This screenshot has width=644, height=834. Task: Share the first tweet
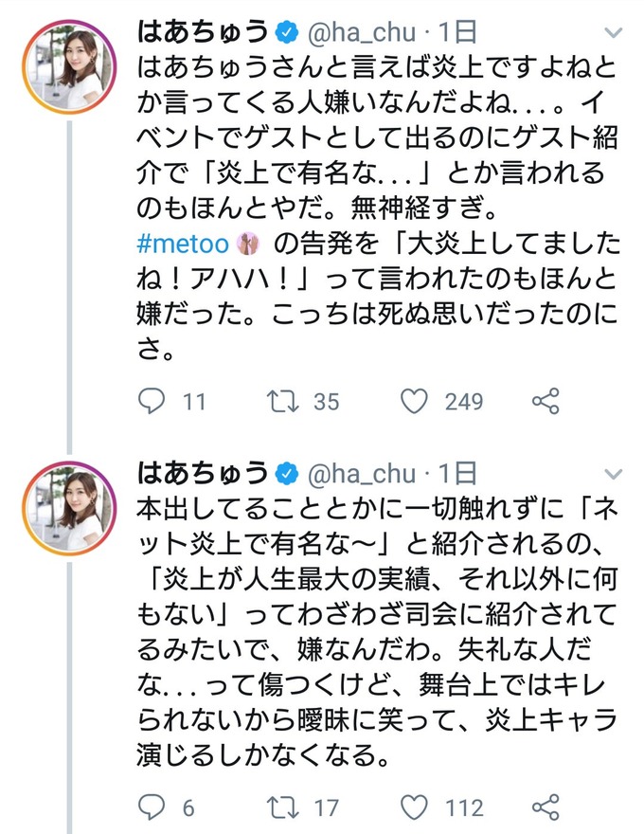click(x=546, y=402)
